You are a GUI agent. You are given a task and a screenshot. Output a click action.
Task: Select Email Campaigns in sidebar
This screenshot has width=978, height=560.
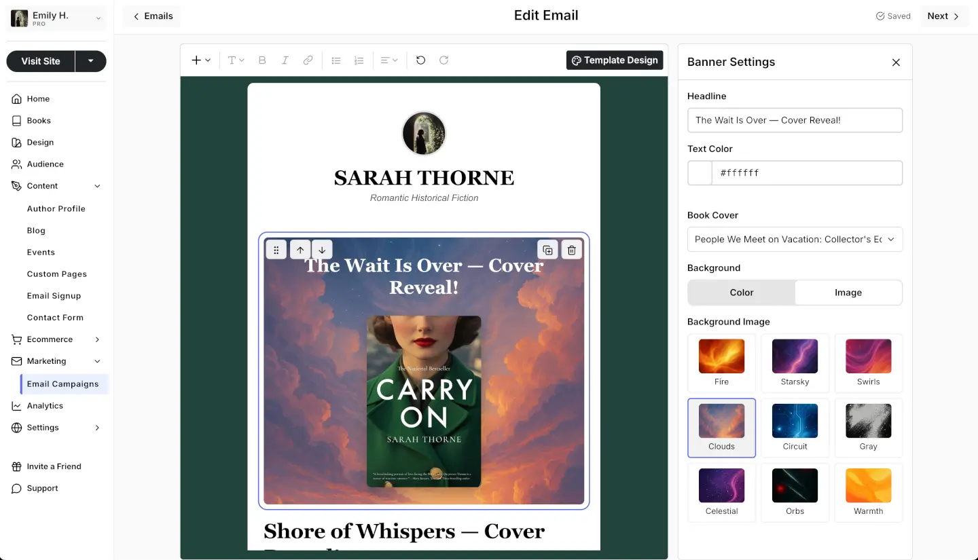click(x=65, y=384)
